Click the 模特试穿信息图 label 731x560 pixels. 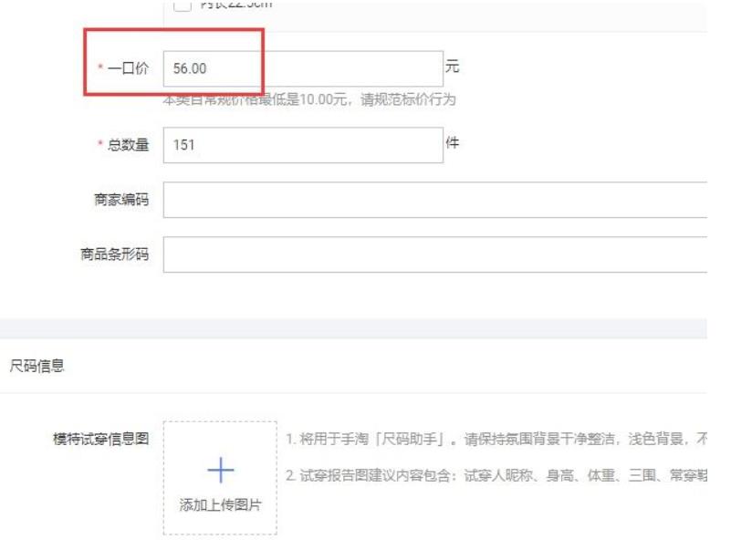point(101,439)
